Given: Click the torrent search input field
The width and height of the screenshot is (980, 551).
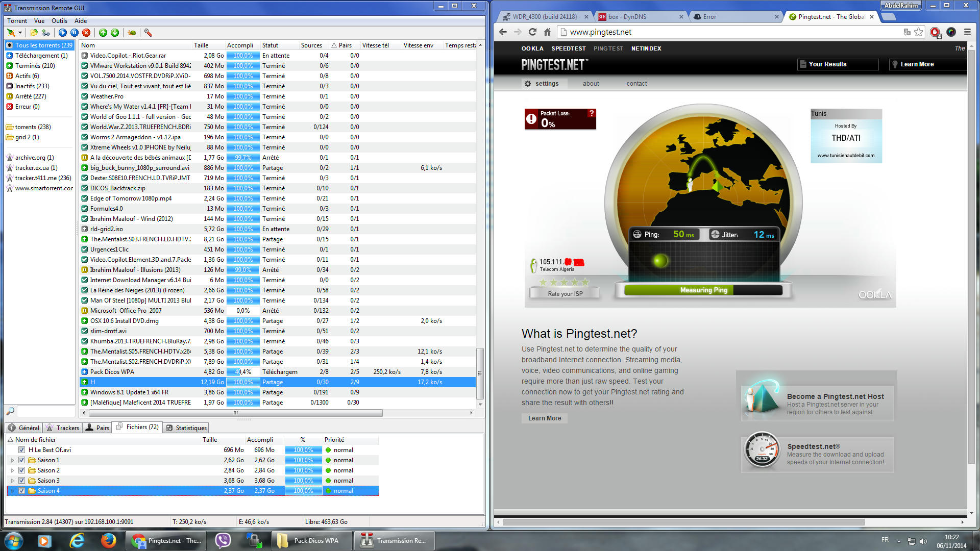Looking at the screenshot, I should (x=45, y=411).
